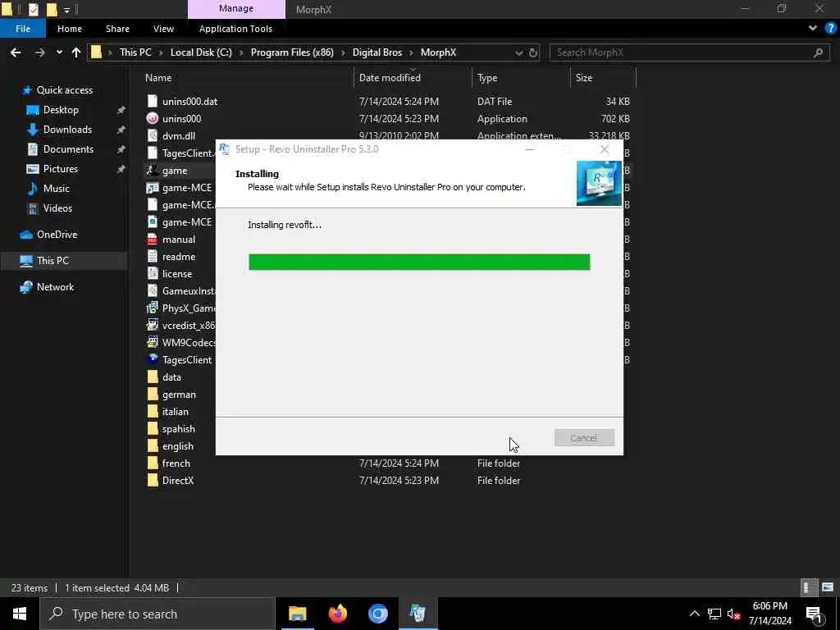The image size is (840, 630).
Task: Select the dvm.dll file icon
Action: click(153, 135)
